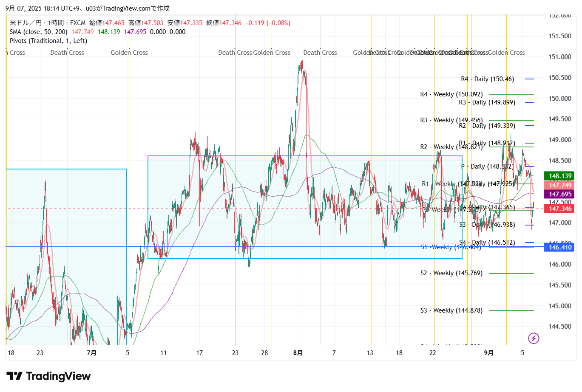The image size is (582, 392).
Task: Click the R3 - Daily (149.899) pivot label
Action: pyautogui.click(x=487, y=102)
